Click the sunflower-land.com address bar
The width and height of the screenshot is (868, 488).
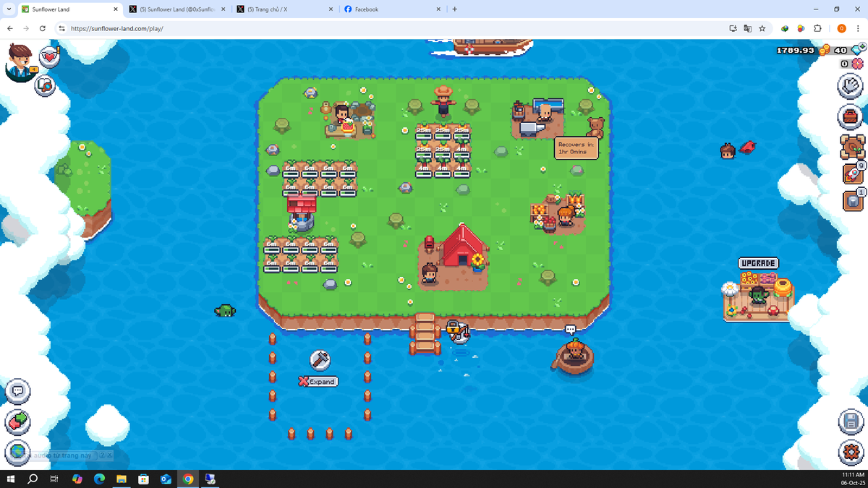click(x=391, y=28)
